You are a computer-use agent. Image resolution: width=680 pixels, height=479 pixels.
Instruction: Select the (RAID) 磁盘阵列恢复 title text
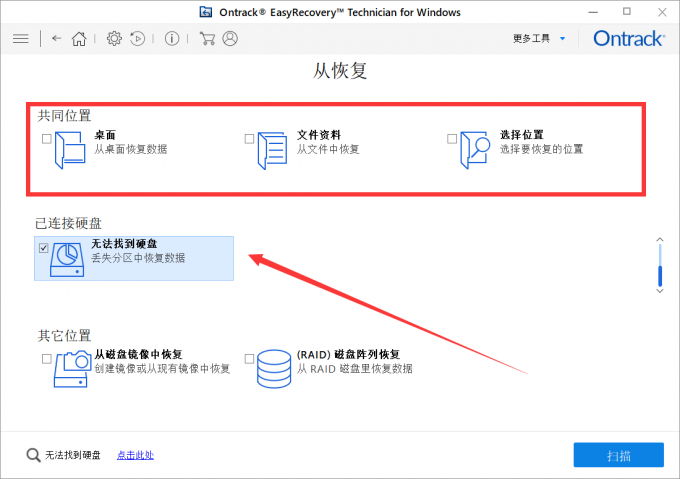point(348,355)
